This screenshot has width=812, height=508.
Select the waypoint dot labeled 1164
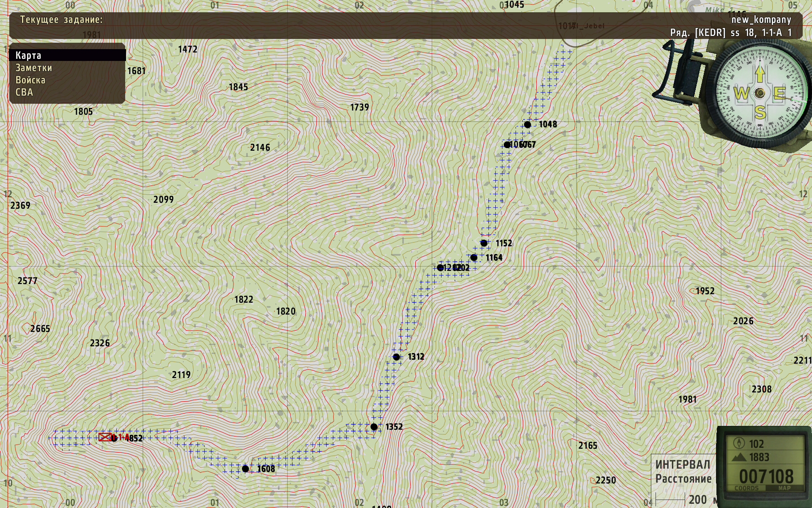tap(474, 257)
